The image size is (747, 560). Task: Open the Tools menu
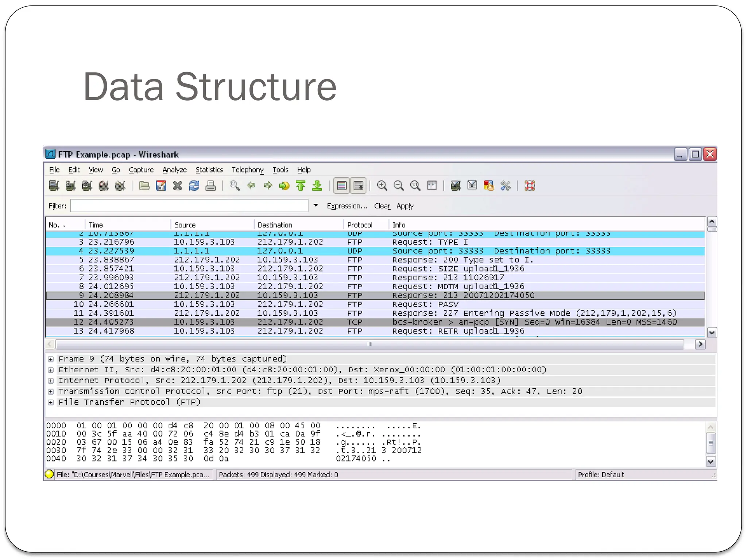[280, 170]
